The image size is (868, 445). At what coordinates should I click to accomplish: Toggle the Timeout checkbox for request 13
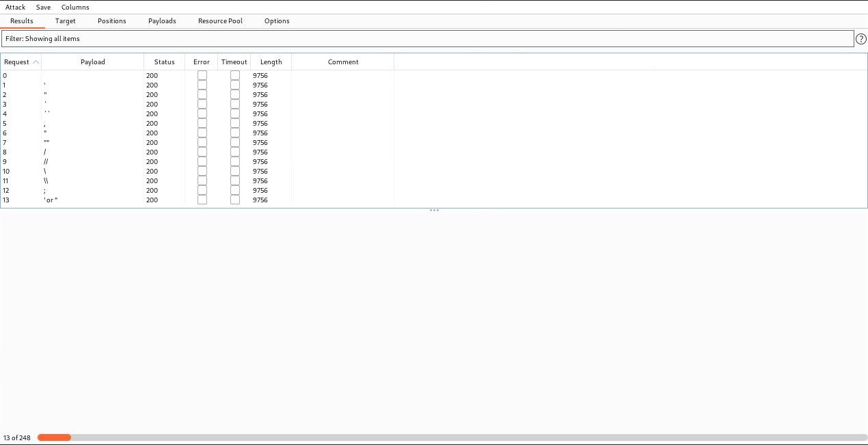click(x=235, y=200)
